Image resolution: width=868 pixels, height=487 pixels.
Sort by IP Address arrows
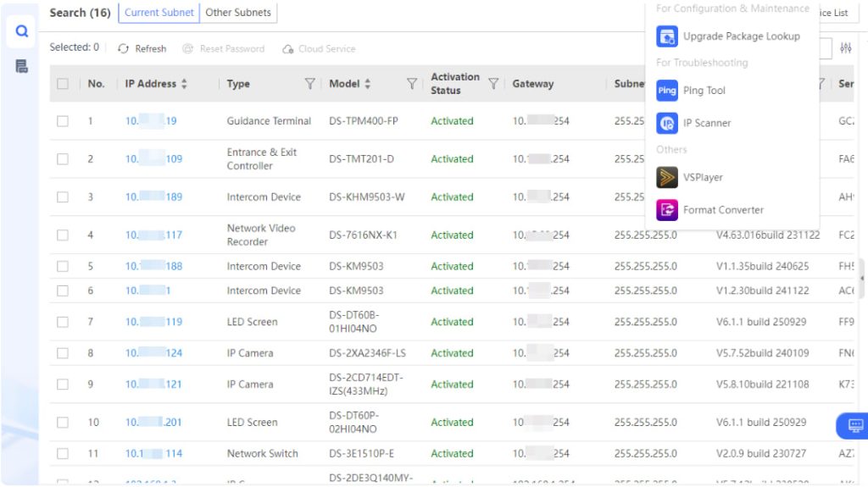tap(184, 84)
